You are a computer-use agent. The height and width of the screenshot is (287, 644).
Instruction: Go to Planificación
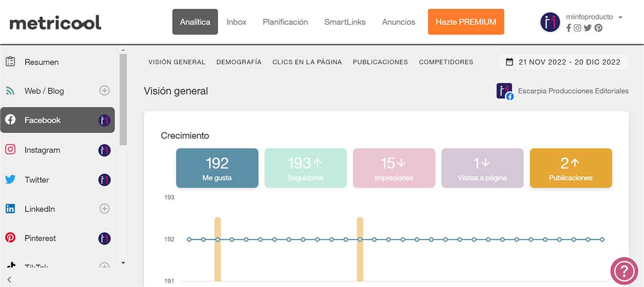pos(286,22)
